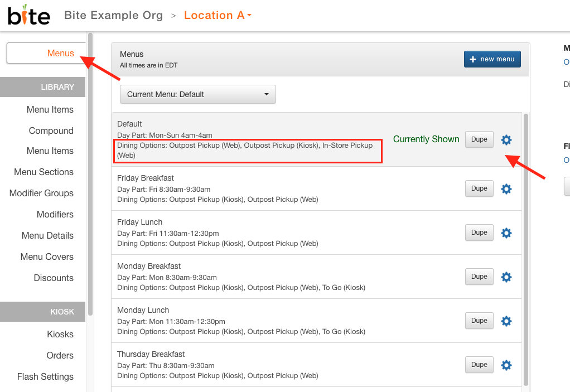This screenshot has height=392, width=570.
Task: Open settings gear for Monday Breakfast menu
Action: [506, 277]
